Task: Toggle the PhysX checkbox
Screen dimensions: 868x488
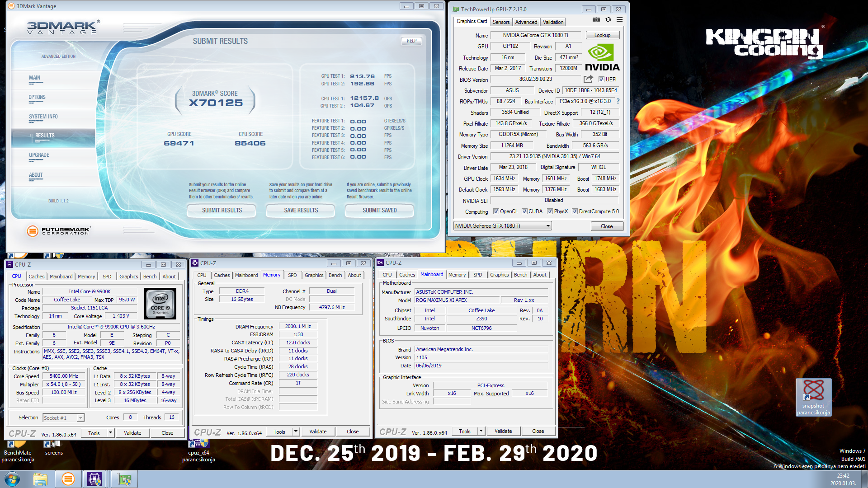Action: point(550,211)
